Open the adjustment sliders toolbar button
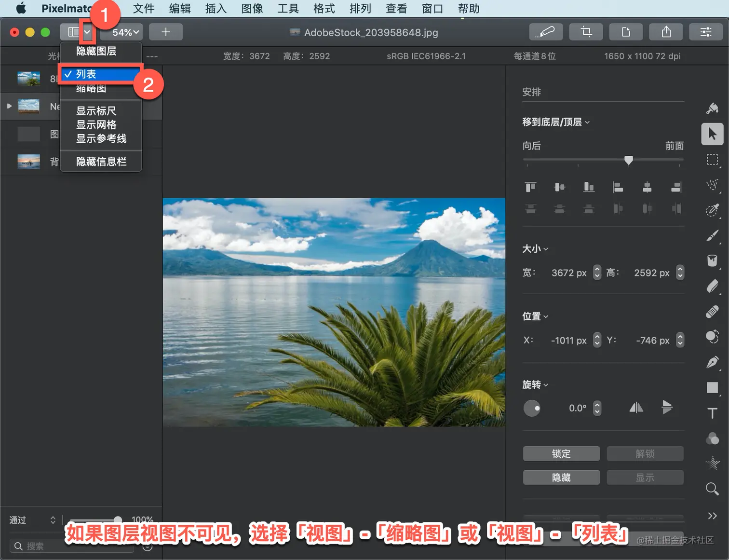Image resolution: width=729 pixels, height=560 pixels. point(706,32)
